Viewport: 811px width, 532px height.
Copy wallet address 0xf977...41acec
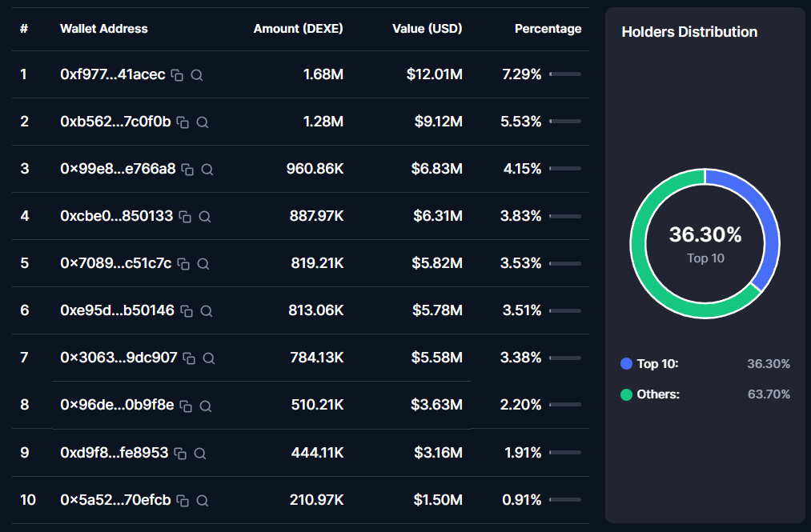point(178,75)
